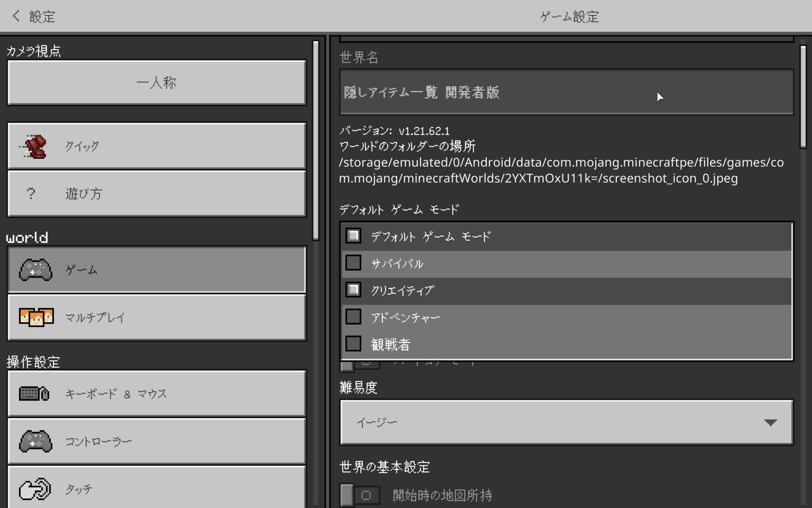This screenshot has width=812, height=508.
Task: Click the gamepad icon in the ゲーム tab
Action: click(x=36, y=270)
